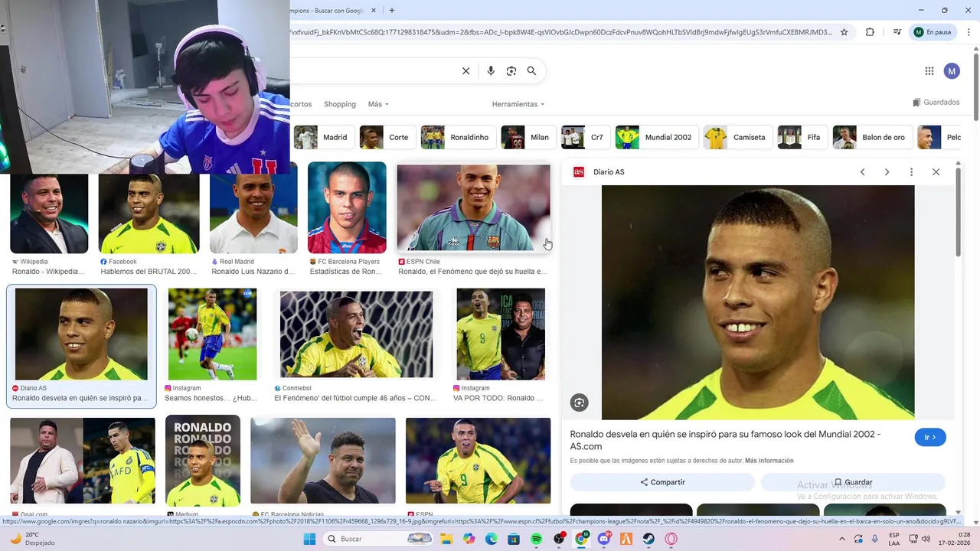980x551 pixels.
Task: Open the preview panel three-dot menu
Action: click(911, 172)
